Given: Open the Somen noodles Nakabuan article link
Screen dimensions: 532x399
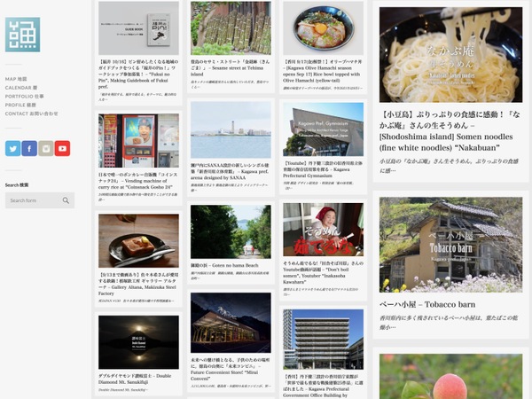Looking at the screenshot, I should (x=450, y=131).
